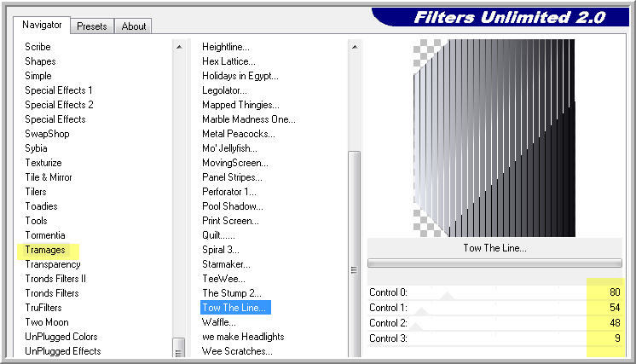Image resolution: width=636 pixels, height=364 pixels.
Task: Click the filter list scroll-up arrow
Action: (x=355, y=47)
